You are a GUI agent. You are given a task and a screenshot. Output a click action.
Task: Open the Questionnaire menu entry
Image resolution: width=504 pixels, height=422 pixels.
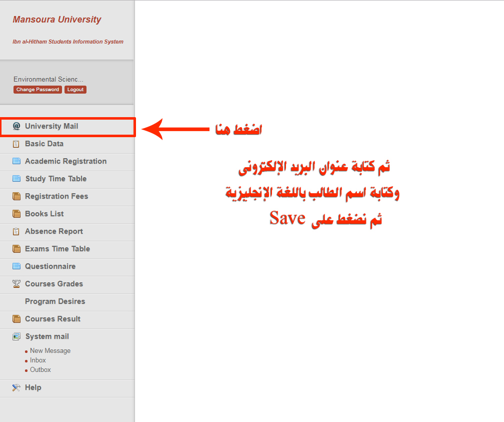point(50,266)
